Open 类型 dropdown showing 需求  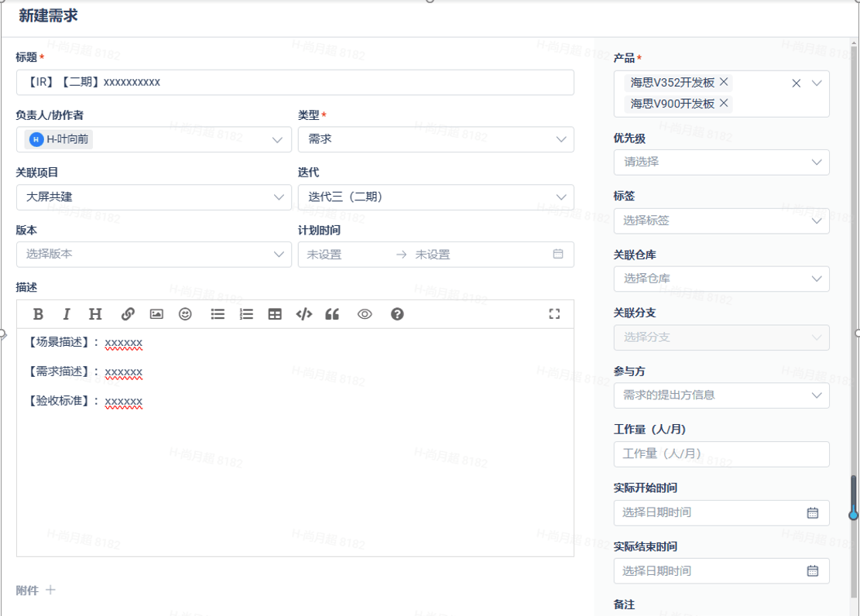436,139
